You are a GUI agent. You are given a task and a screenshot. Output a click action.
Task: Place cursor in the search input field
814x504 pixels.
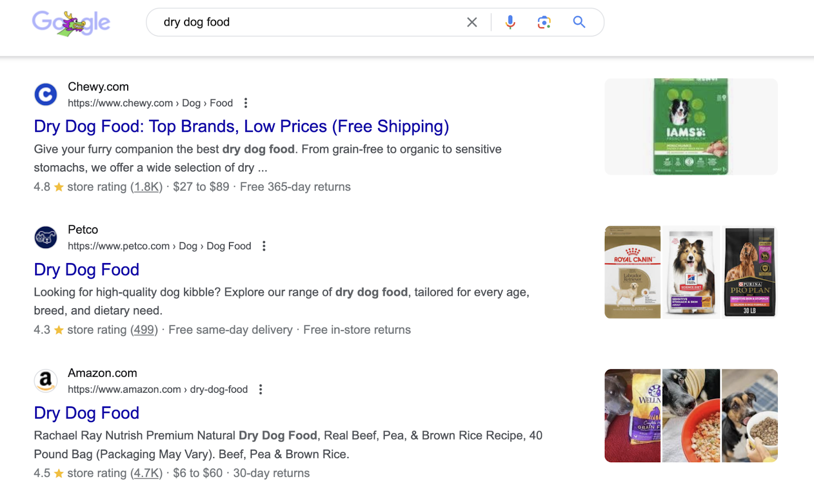(305, 22)
